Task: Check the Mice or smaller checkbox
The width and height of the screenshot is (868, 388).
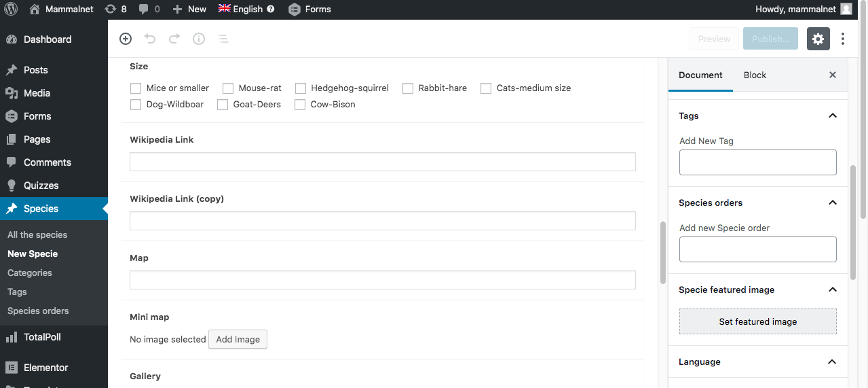Action: tap(136, 88)
